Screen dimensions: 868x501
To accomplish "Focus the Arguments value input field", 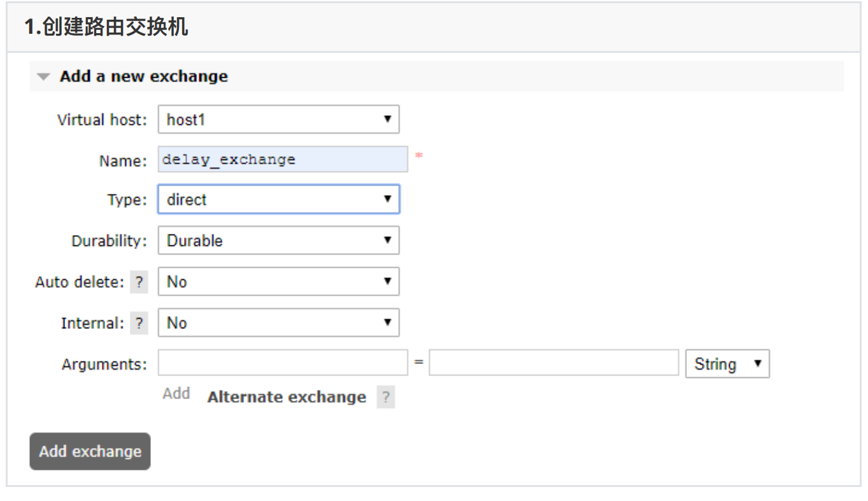I will click(x=553, y=363).
